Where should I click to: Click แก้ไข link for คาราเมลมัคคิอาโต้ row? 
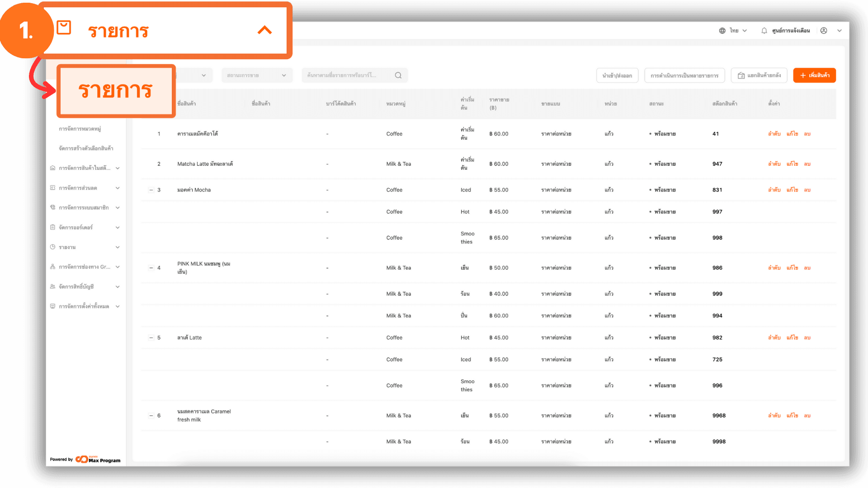pos(792,134)
